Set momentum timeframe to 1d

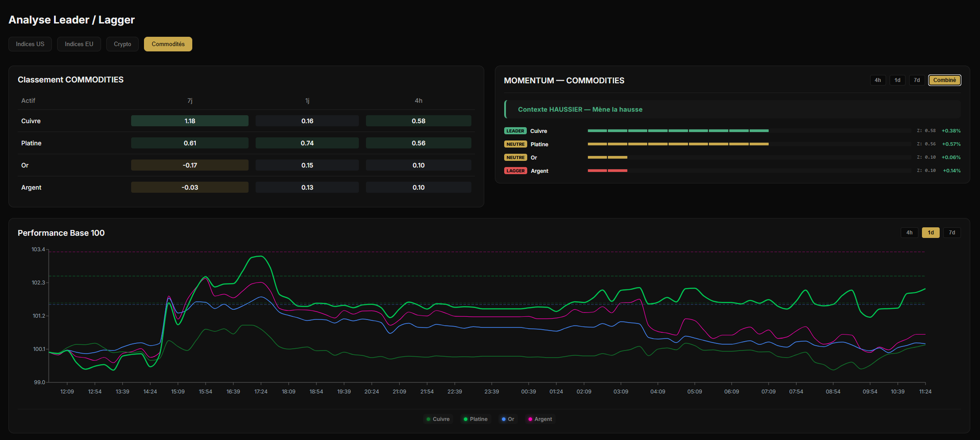897,80
